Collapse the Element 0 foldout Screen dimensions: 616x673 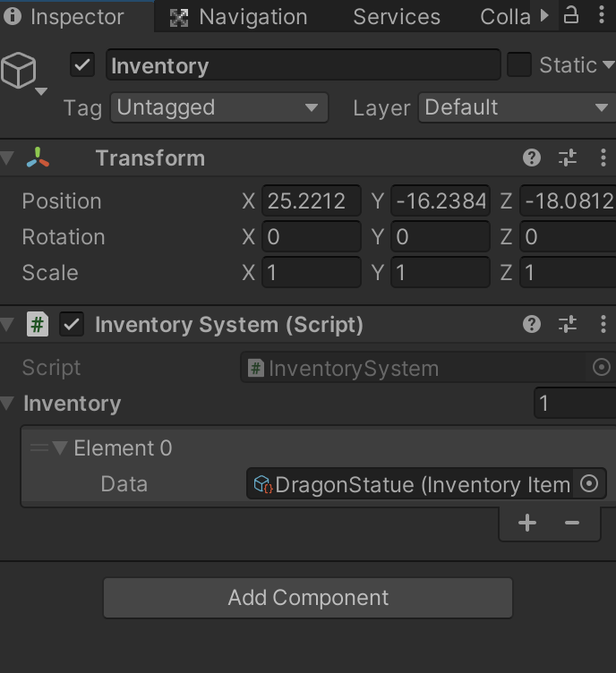[x=60, y=448]
